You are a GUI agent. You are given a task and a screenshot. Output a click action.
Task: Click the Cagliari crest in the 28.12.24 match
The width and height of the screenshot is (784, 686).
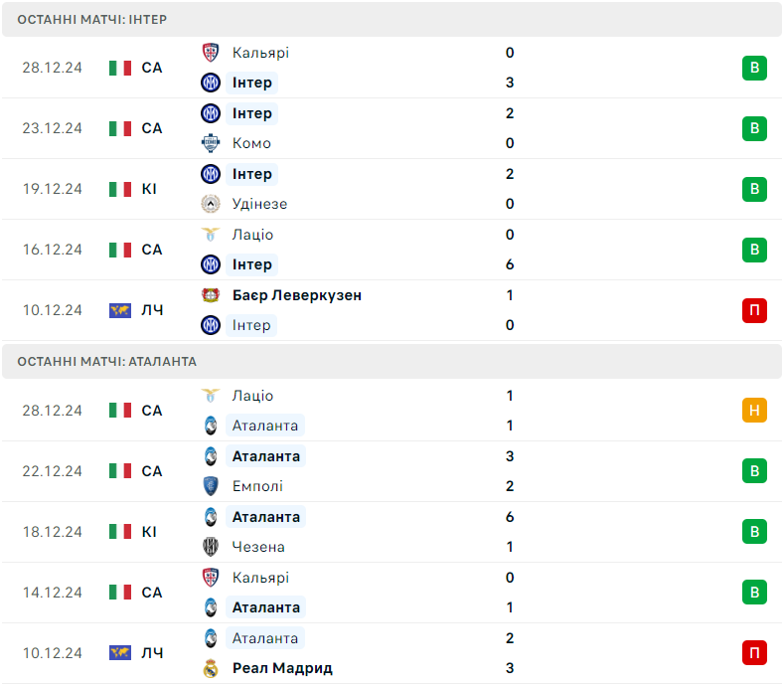point(210,53)
